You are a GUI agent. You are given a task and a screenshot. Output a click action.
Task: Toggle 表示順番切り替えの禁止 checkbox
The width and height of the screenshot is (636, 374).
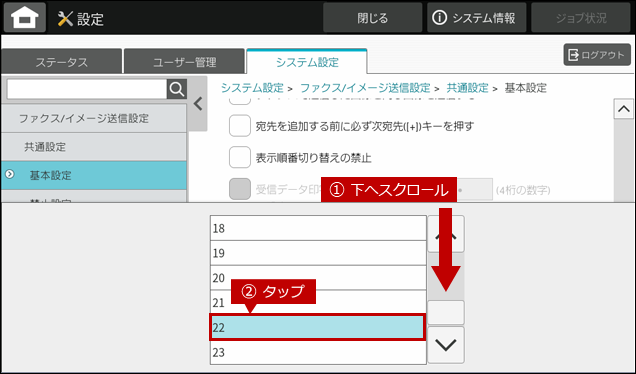pyautogui.click(x=240, y=157)
